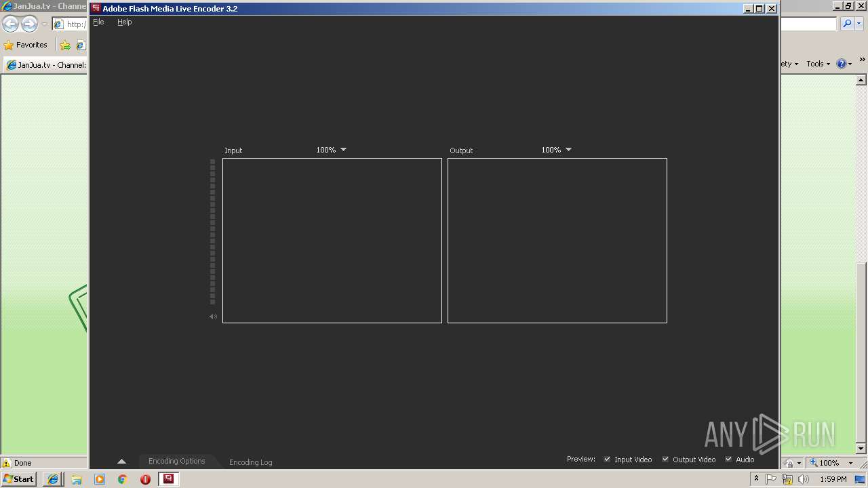The width and height of the screenshot is (868, 488).
Task: Click the Forward button in Internet Explorer
Action: click(x=29, y=24)
